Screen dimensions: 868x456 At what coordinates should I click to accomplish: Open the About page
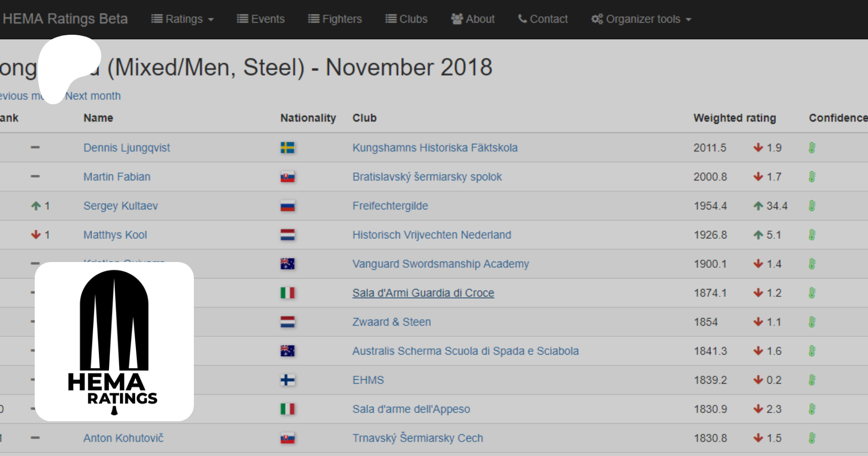[x=473, y=19]
